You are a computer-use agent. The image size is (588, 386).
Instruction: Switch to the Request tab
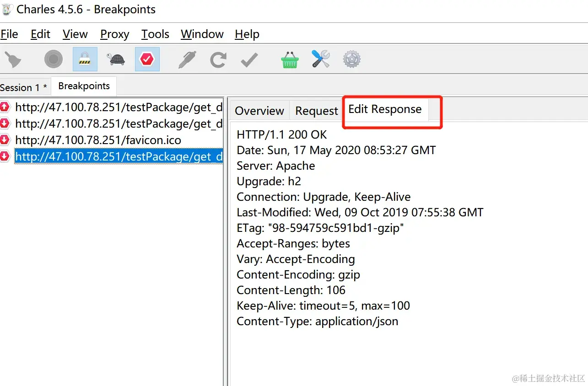317,111
